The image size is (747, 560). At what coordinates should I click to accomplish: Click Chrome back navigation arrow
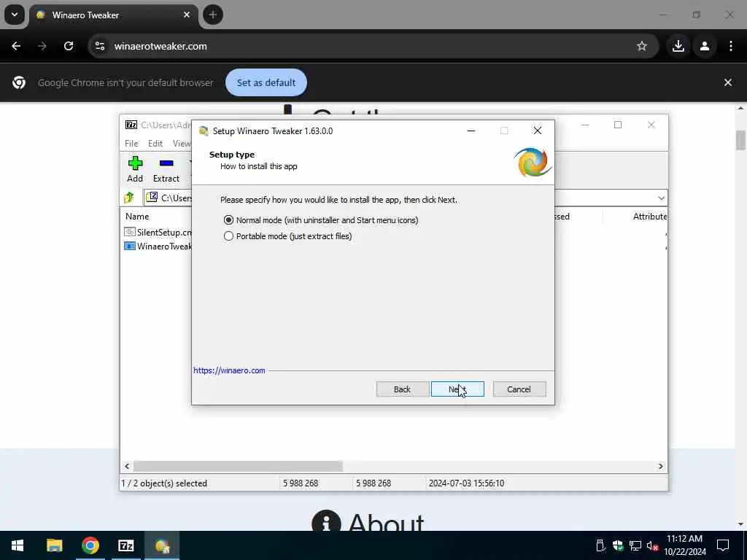(16, 46)
